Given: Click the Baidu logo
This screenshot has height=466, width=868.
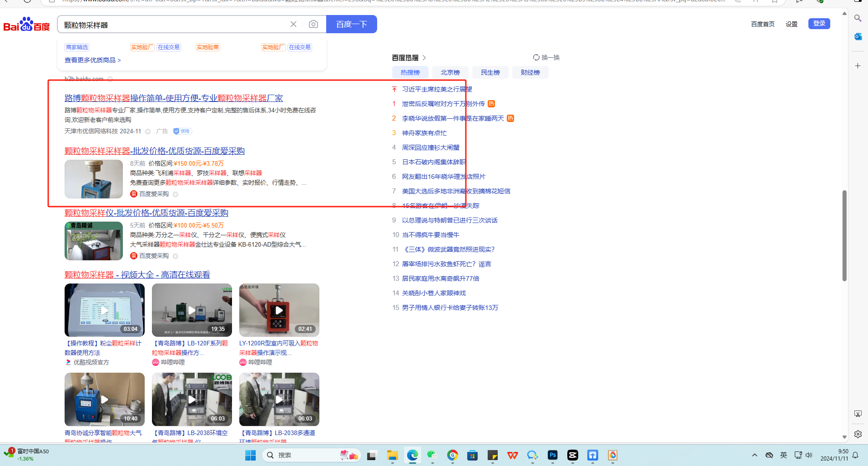Looking at the screenshot, I should 26,24.
